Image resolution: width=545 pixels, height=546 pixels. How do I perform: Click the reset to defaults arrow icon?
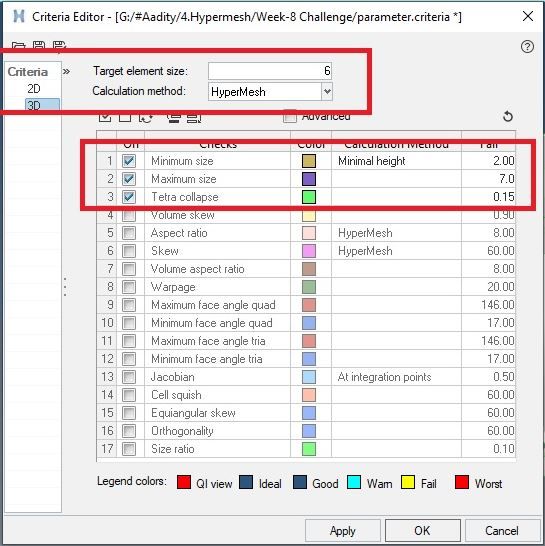click(x=508, y=116)
